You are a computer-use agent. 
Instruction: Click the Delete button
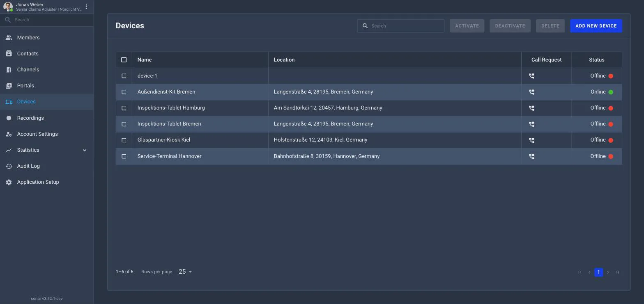[x=550, y=26]
